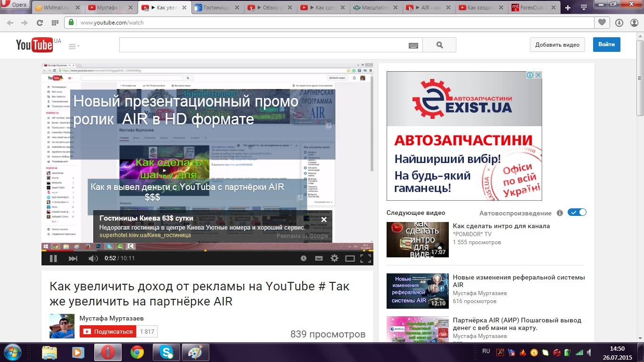Open the Opera menu button
The width and height of the screenshot is (644, 362).
click(x=16, y=5)
